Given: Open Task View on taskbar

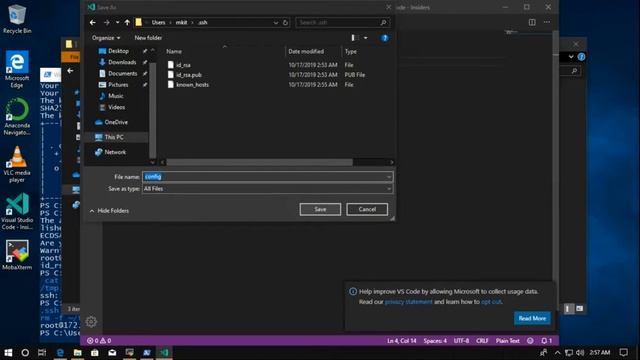Looking at the screenshot, I should point(42,353).
